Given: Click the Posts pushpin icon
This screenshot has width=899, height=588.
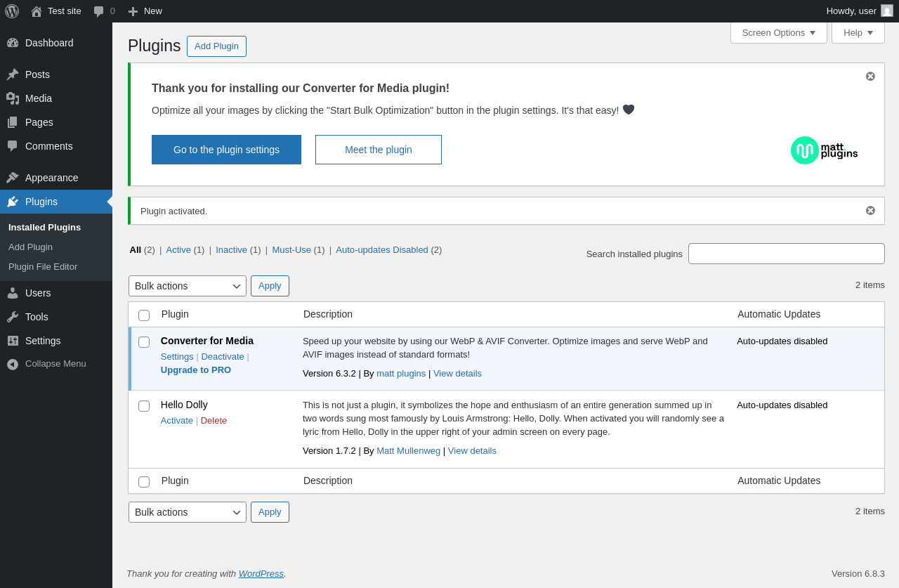Looking at the screenshot, I should 13,74.
